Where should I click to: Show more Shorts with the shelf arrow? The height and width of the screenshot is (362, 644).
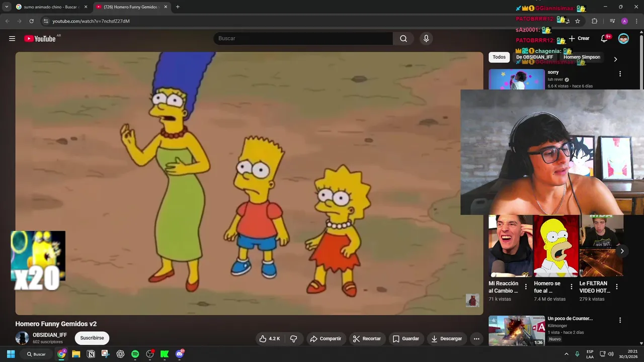622,251
